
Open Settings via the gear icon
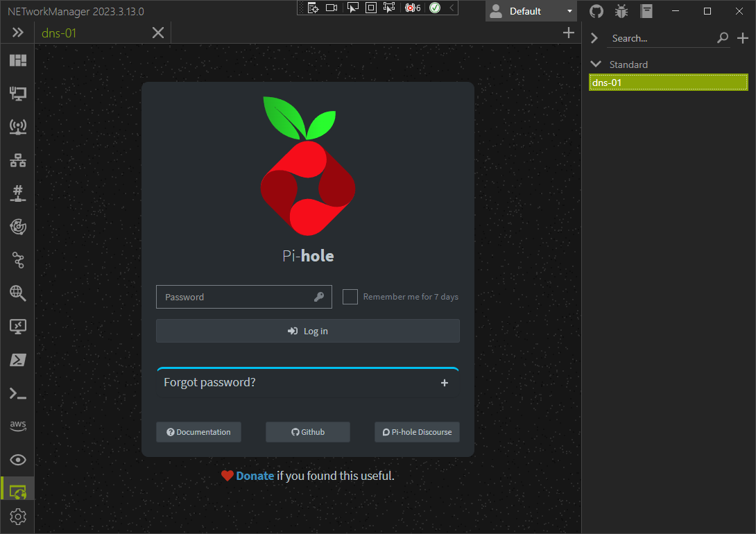[x=18, y=517]
